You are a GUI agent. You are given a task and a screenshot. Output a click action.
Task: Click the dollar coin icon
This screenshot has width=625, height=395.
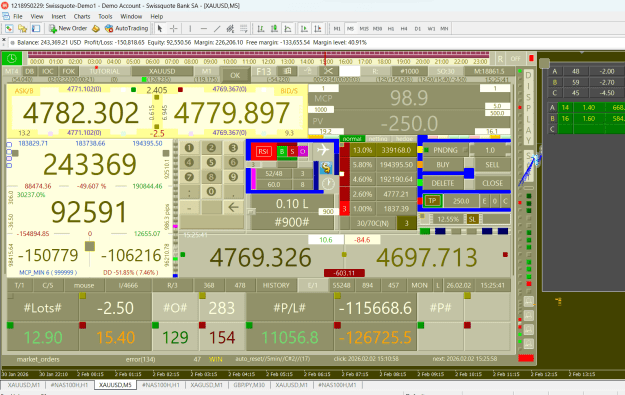pos(327,167)
